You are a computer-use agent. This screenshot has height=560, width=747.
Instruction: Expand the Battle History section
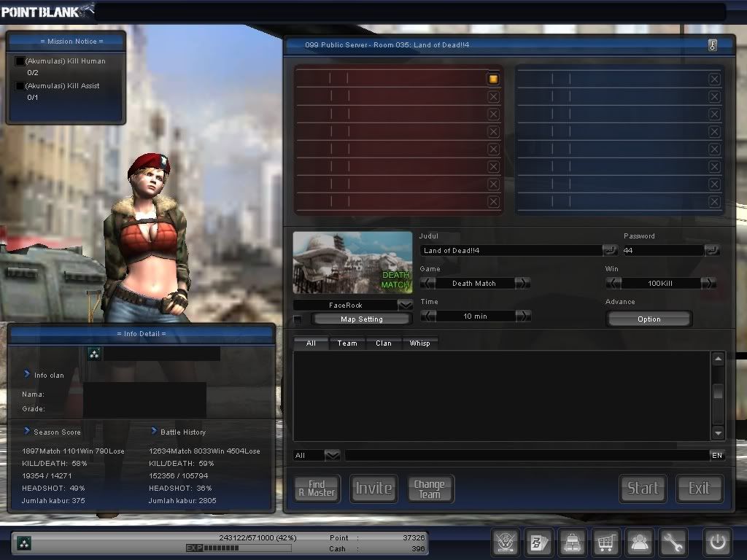[x=154, y=431]
